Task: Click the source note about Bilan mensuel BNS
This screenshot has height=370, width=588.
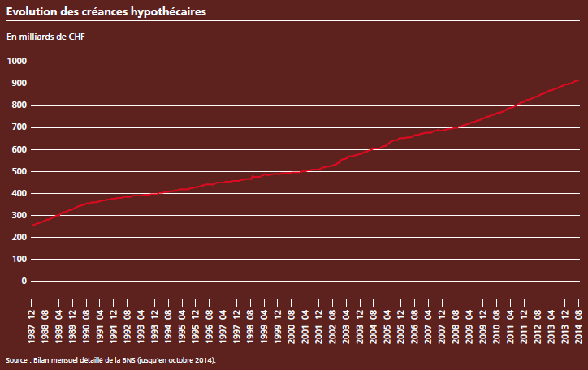Action: coord(111,359)
